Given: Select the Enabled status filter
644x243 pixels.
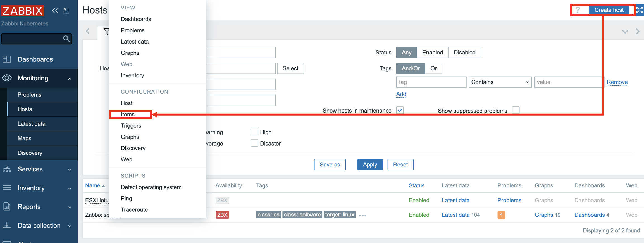Looking at the screenshot, I should pos(432,53).
